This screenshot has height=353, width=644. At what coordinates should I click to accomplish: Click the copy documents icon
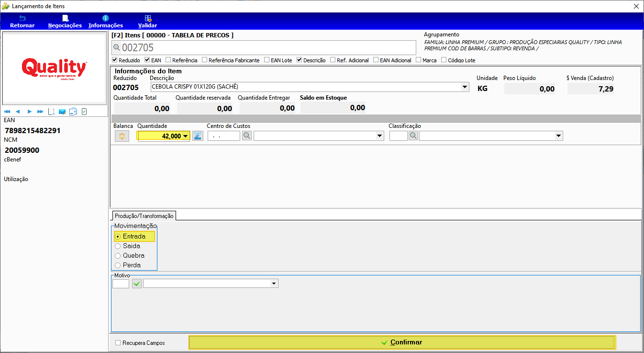click(73, 112)
